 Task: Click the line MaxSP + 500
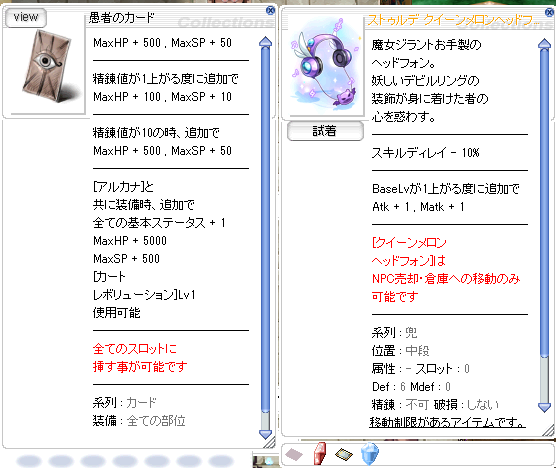coord(126,259)
